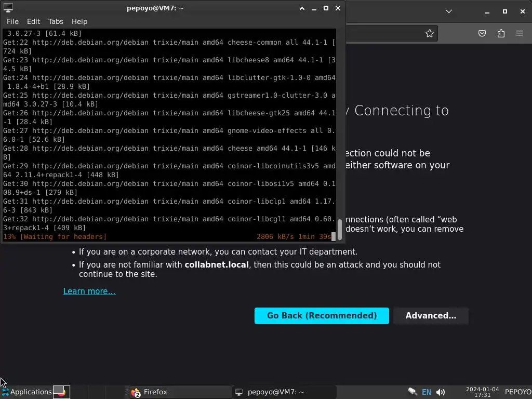Expand the Firefox list-all-tabs chevron
The image size is (532, 399).
(449, 11)
